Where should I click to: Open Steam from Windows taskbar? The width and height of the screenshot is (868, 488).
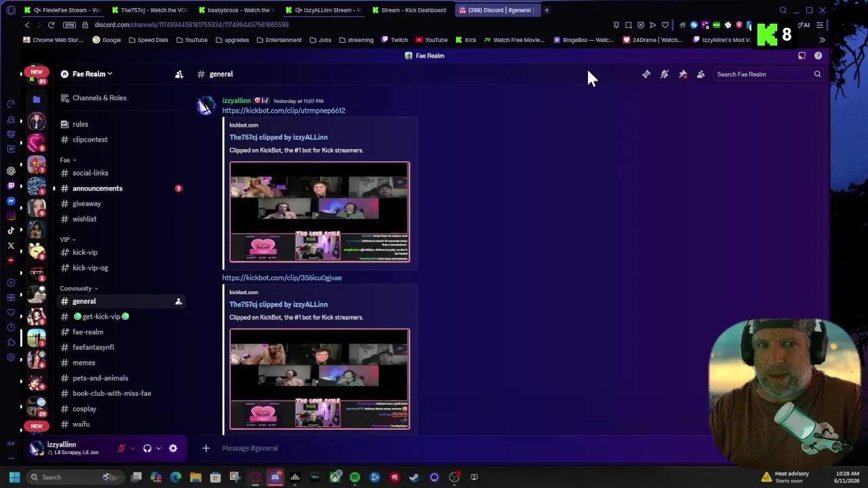pos(414,477)
